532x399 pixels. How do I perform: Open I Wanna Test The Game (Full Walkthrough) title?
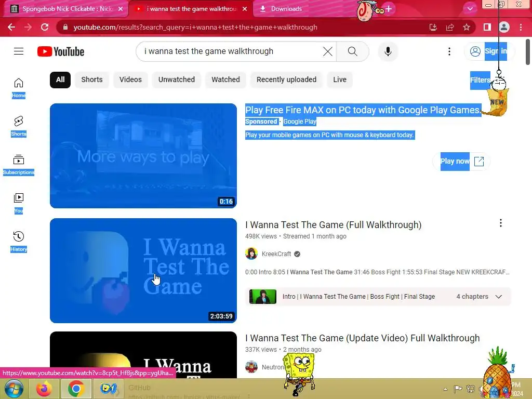(x=333, y=225)
